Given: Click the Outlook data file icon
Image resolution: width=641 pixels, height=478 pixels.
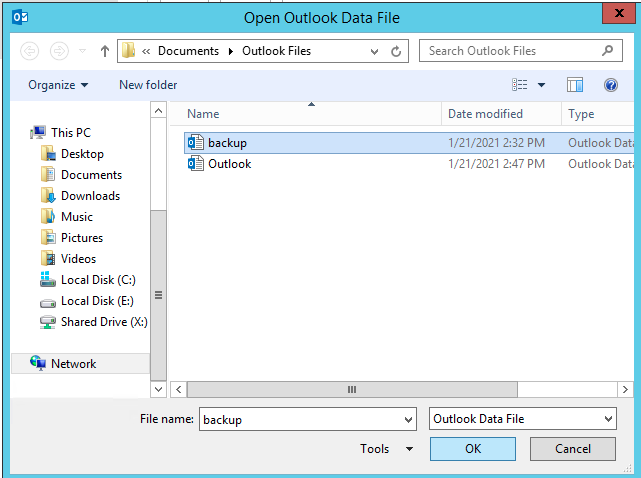Looking at the screenshot, I should tap(196, 164).
